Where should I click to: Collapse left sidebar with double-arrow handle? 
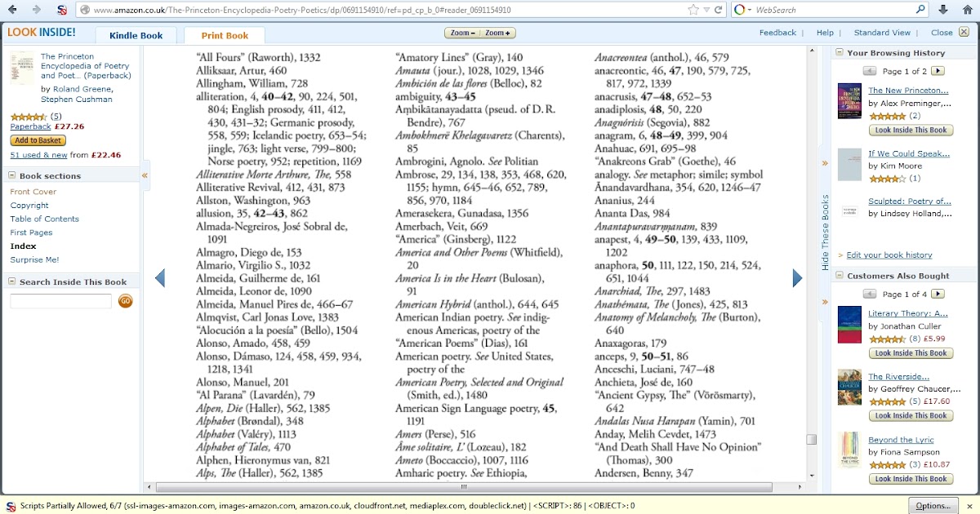145,175
